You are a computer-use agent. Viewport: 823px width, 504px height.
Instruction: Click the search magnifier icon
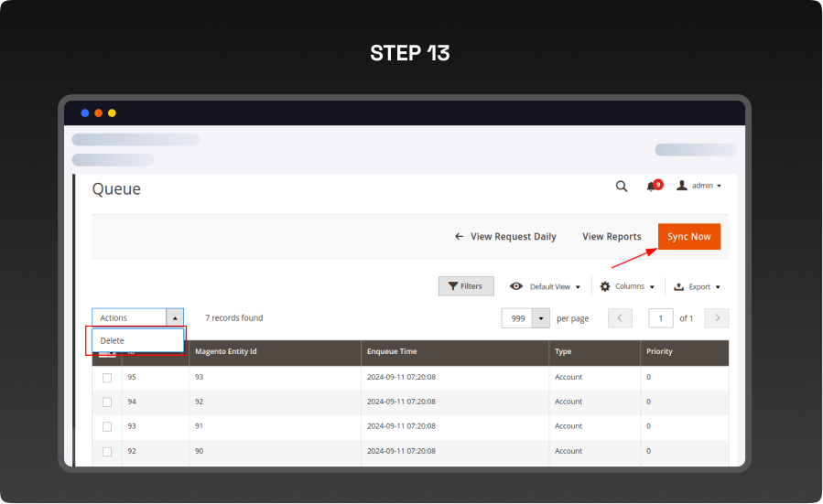point(622,186)
